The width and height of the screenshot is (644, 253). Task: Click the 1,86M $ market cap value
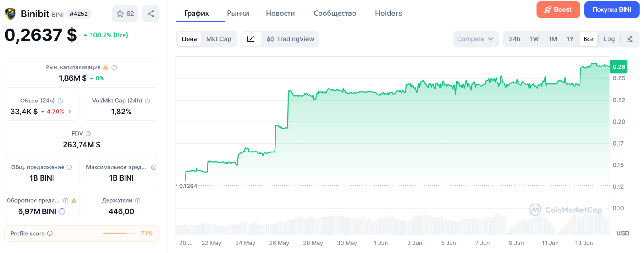pos(73,78)
